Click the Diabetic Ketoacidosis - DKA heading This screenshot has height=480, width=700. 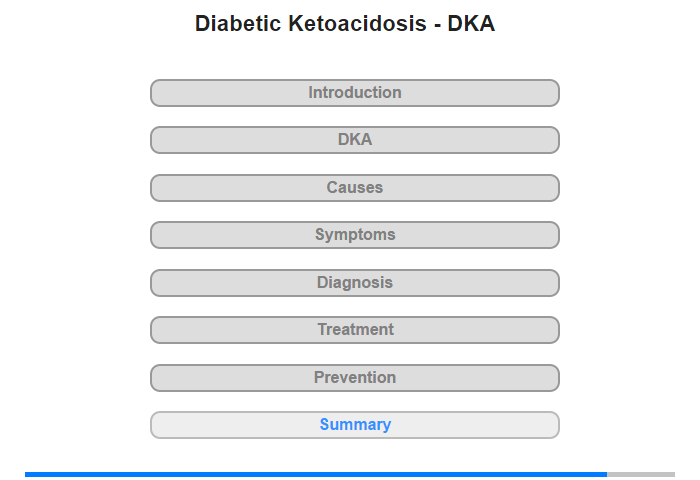[x=345, y=24]
